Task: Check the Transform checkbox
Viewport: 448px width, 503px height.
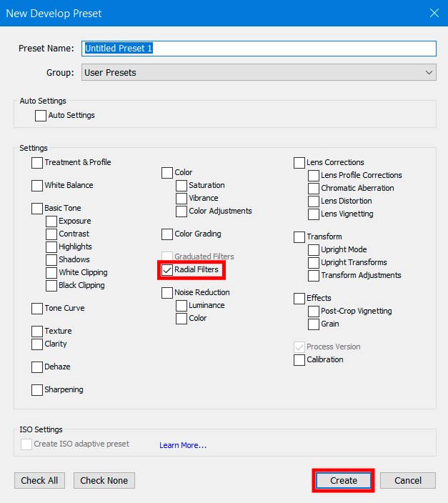Action: 299,237
